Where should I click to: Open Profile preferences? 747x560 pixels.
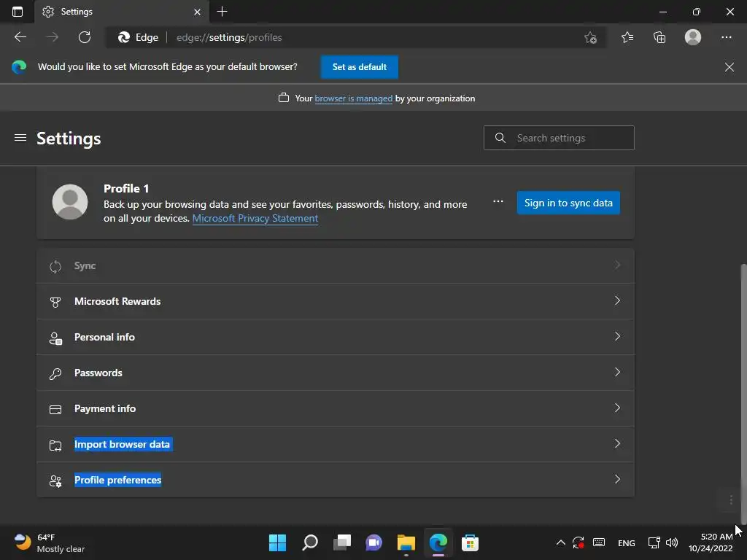(336, 480)
